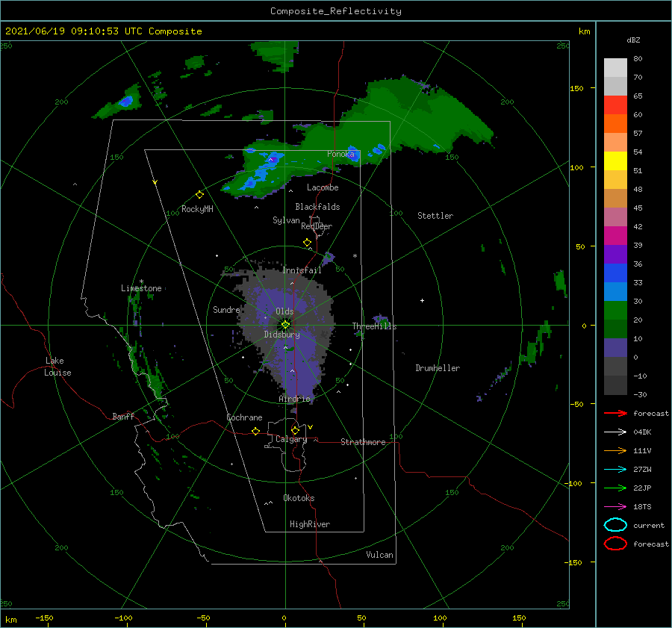Click the 65 dBZ red color swatch
This screenshot has height=628, width=672.
615,105
